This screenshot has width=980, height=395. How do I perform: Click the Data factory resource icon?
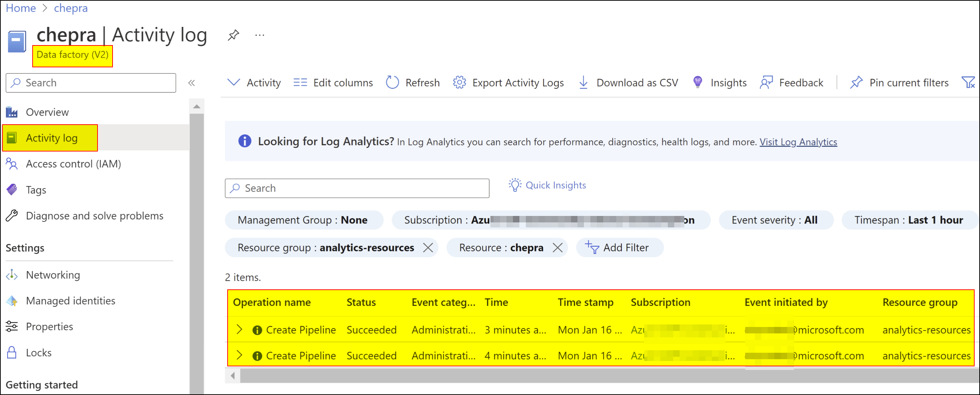pyautogui.click(x=17, y=42)
